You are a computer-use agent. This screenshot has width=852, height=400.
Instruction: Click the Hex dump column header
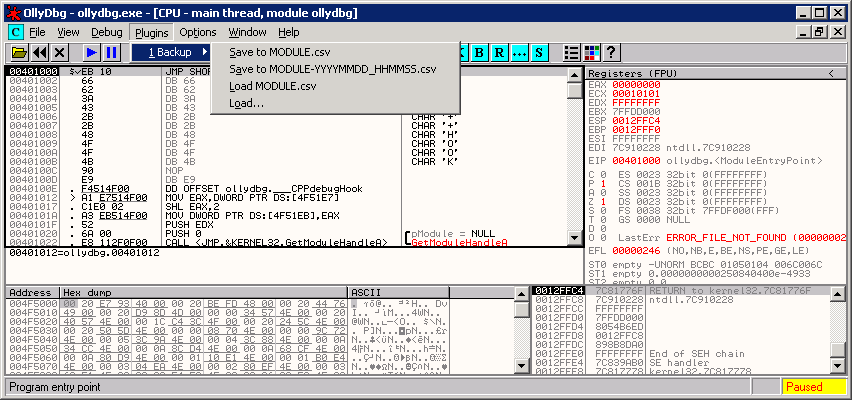click(203, 292)
